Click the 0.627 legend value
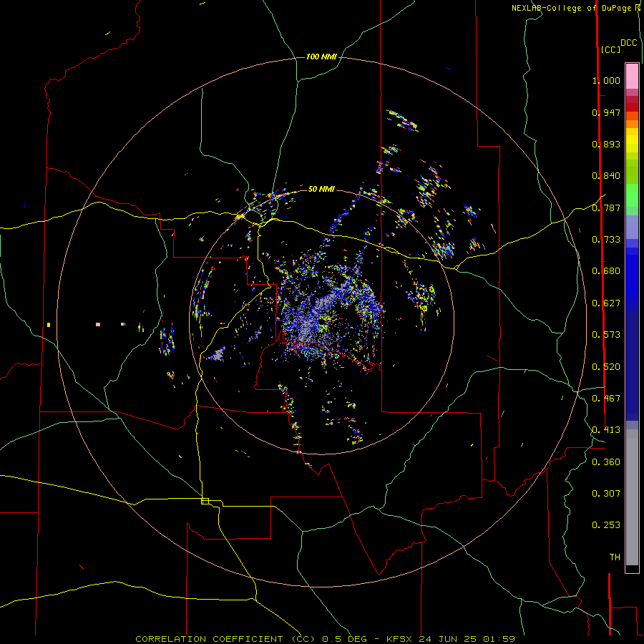The height and width of the screenshot is (644, 644). (606, 303)
